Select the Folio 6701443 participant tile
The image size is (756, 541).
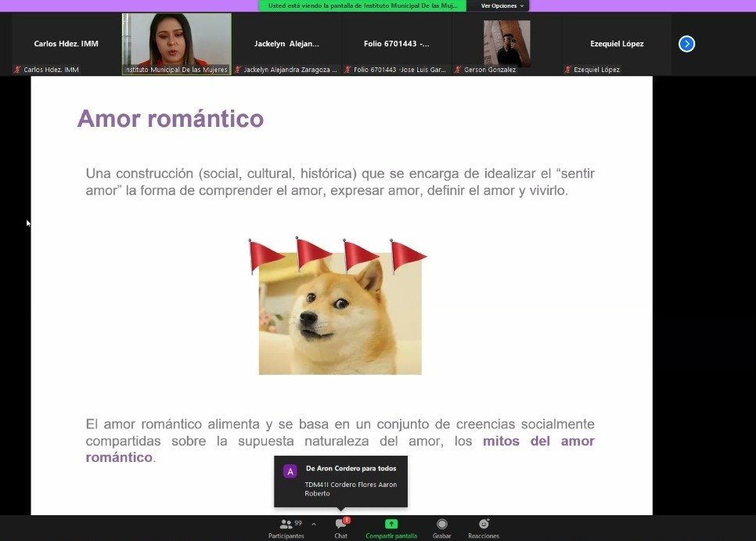396,44
